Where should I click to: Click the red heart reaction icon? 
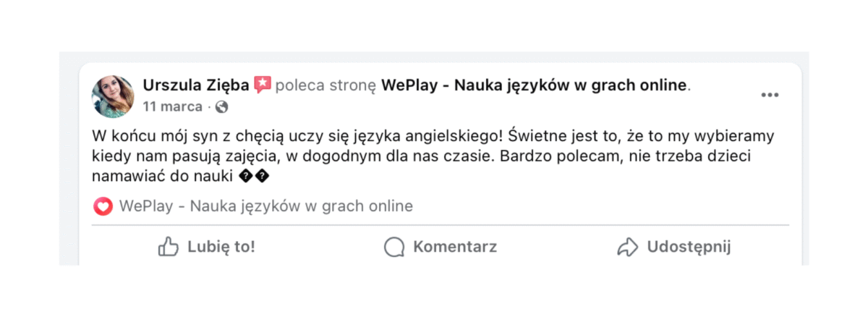(x=103, y=206)
